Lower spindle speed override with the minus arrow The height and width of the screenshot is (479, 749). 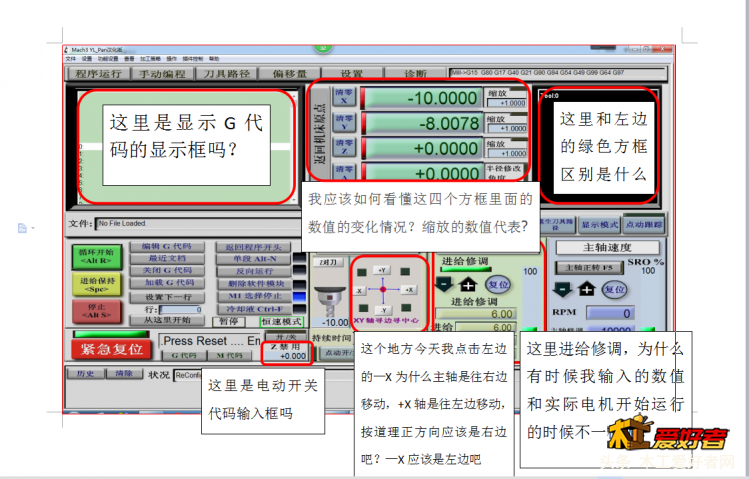[x=562, y=289]
